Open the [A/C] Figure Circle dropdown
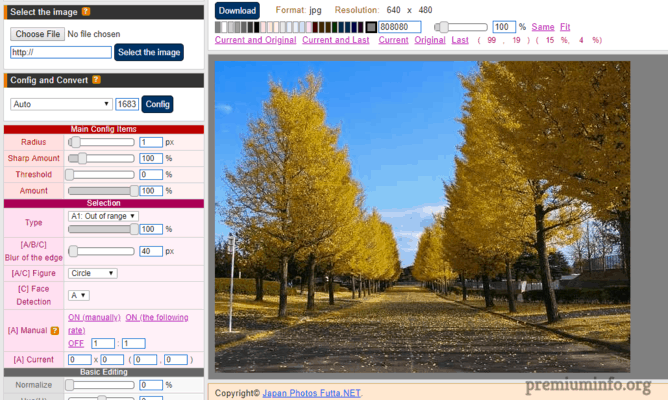 click(x=92, y=273)
